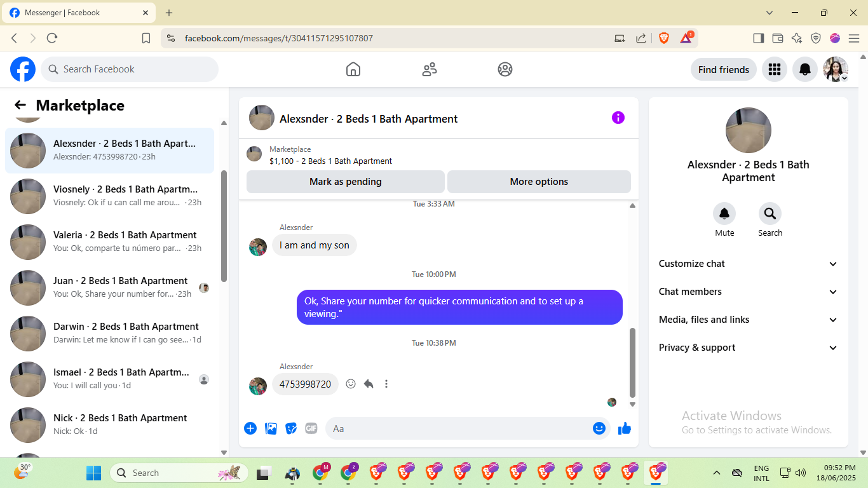Click Alexsnder's large profile picture in side panel
868x488 pixels.
tap(749, 130)
